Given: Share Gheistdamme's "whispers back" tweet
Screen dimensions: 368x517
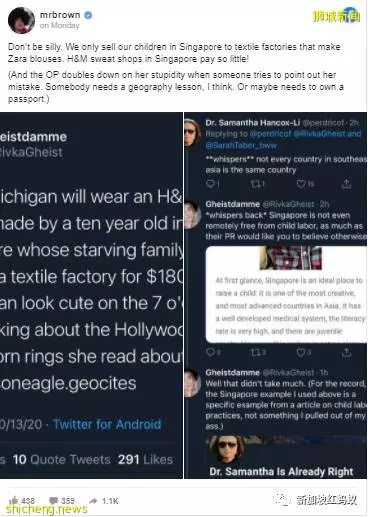Looking at the screenshot, I should click(347, 352).
